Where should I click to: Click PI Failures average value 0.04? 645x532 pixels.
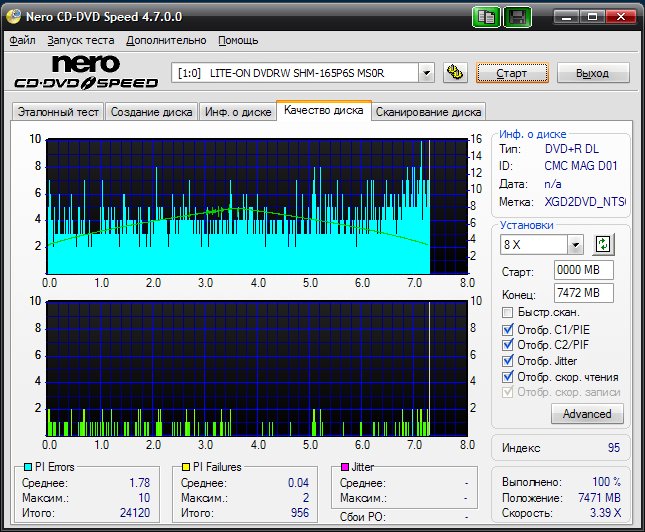(x=298, y=483)
